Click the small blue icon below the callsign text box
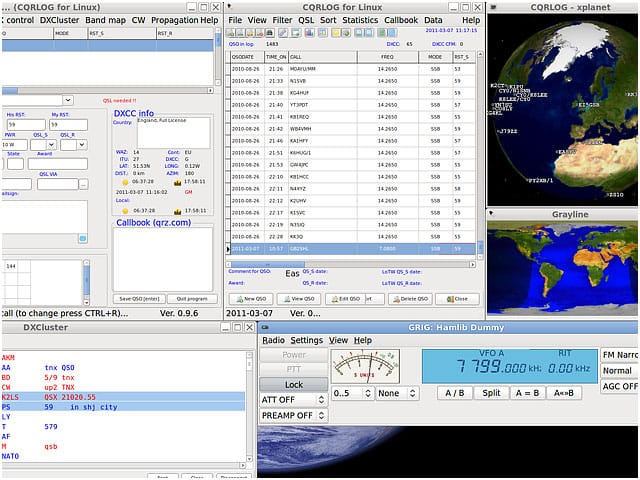640x480 pixels. coord(82,238)
